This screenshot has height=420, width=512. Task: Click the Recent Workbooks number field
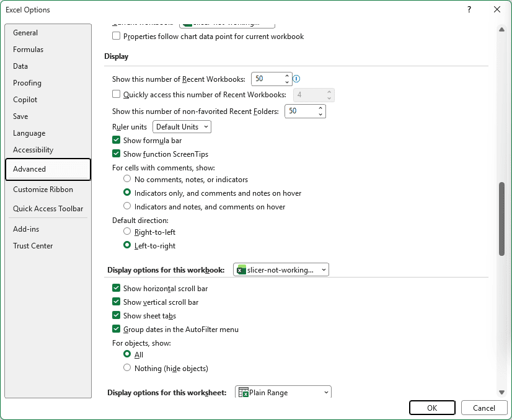(x=268, y=79)
